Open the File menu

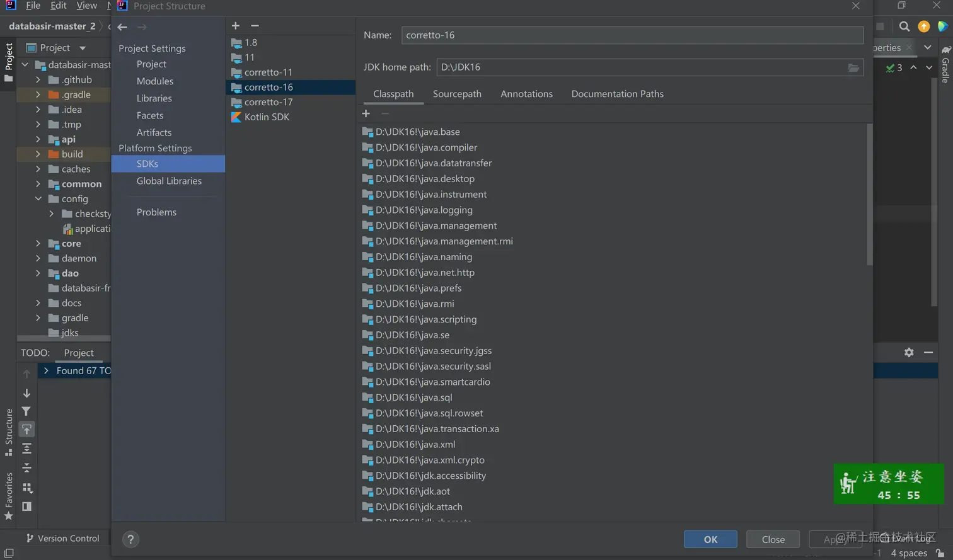pos(33,6)
